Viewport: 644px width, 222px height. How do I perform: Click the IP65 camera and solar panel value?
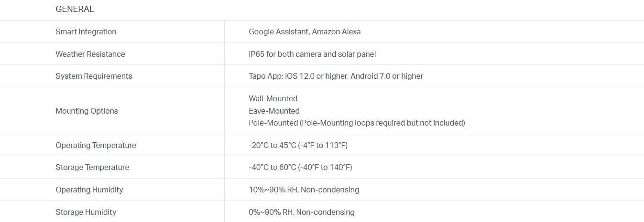pyautogui.click(x=312, y=54)
